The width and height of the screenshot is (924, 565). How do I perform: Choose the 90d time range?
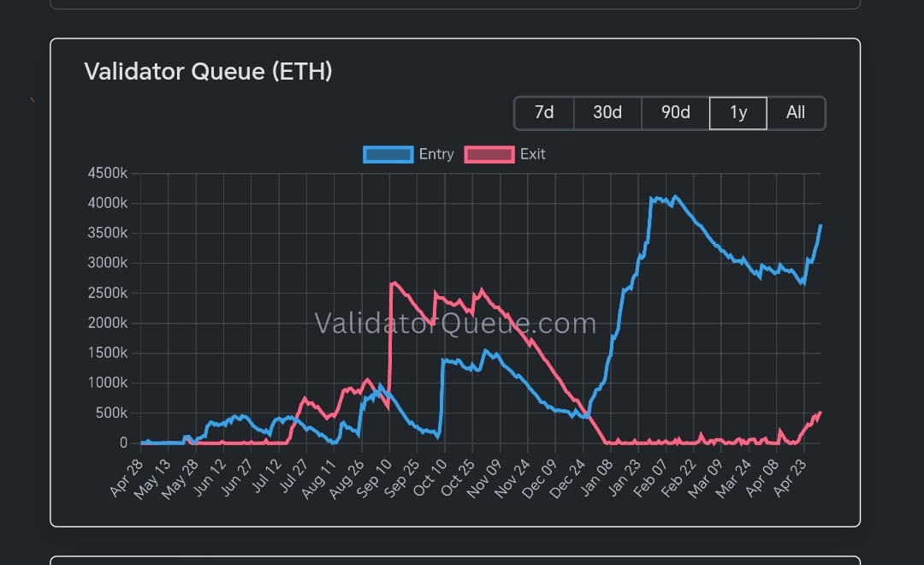[675, 113]
